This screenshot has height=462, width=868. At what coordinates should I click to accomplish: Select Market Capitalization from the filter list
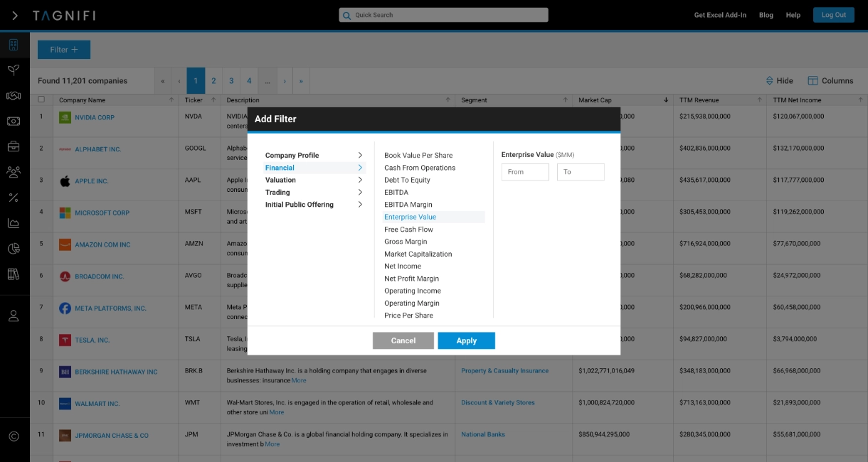[418, 254]
